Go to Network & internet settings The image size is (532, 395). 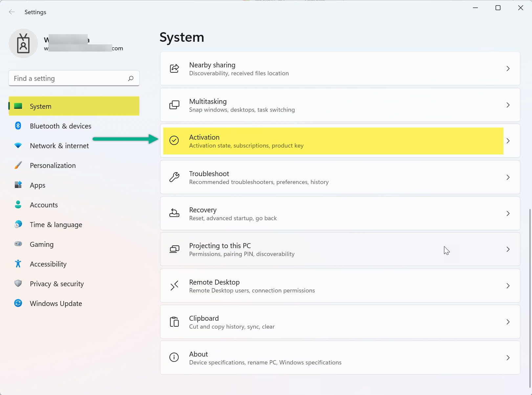point(74,146)
